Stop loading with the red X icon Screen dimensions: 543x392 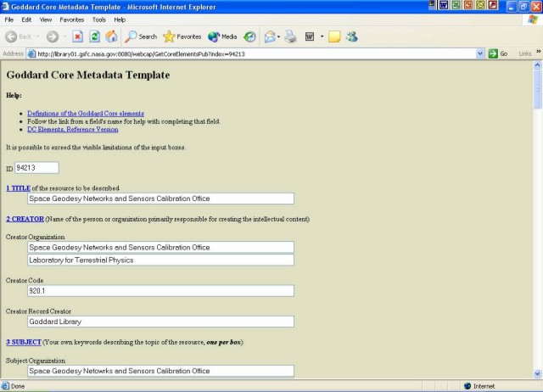77,36
